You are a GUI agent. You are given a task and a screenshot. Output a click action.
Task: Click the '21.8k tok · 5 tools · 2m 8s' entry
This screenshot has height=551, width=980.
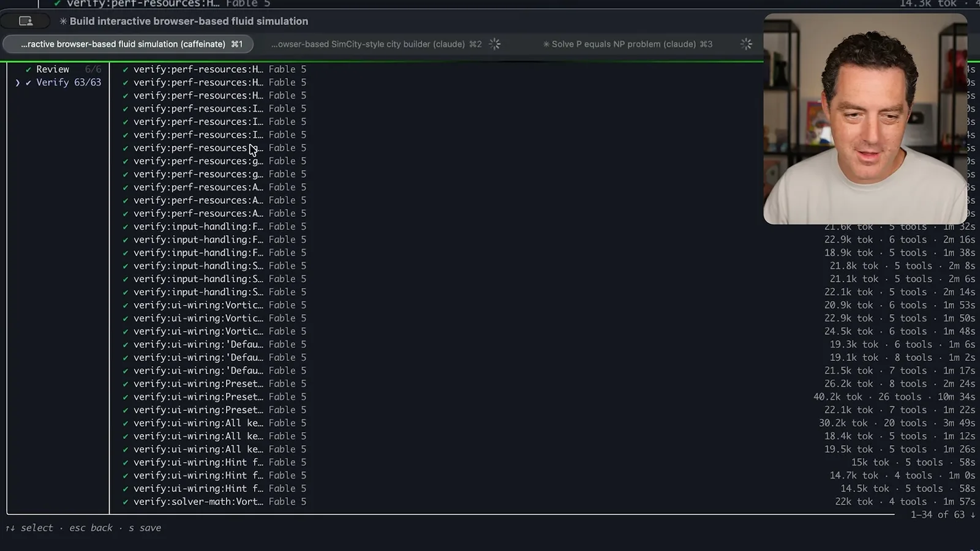click(902, 266)
